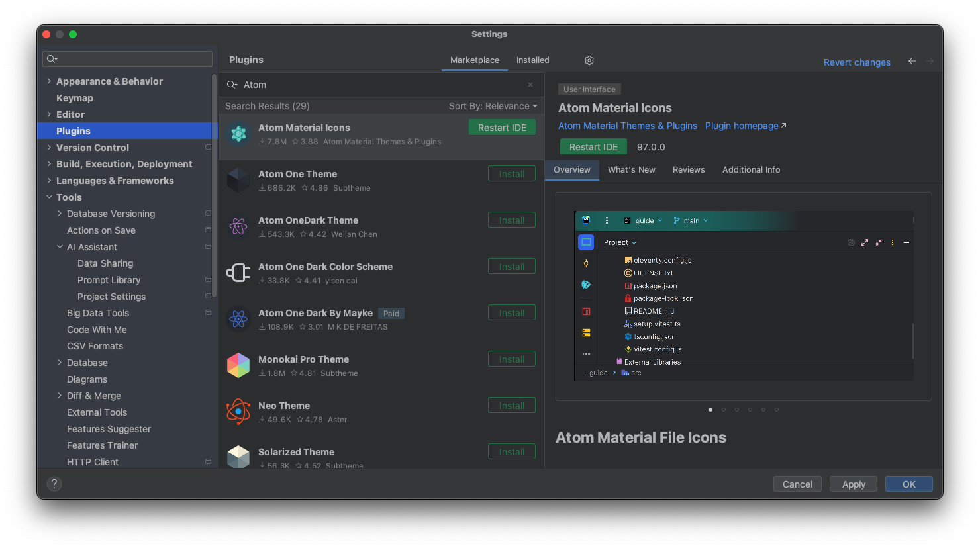
Task: Select the Overview tab
Action: 572,170
